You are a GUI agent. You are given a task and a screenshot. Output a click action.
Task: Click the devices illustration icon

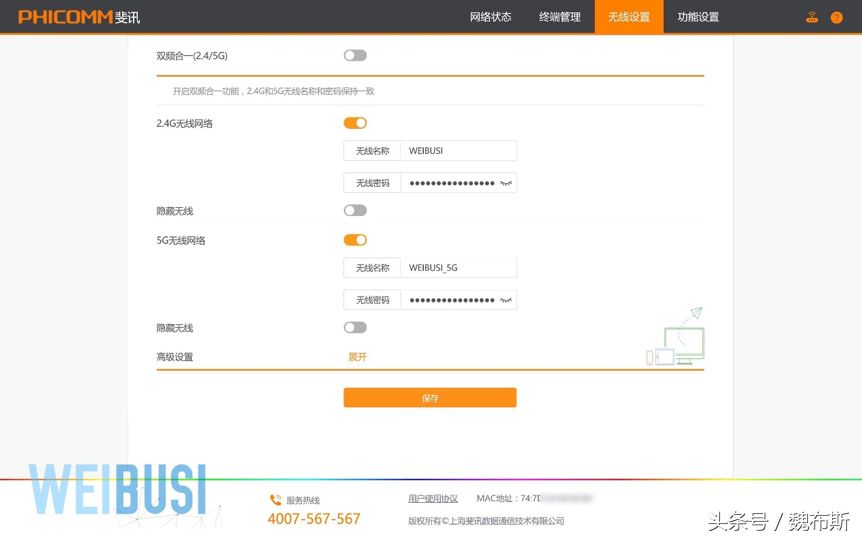[675, 337]
